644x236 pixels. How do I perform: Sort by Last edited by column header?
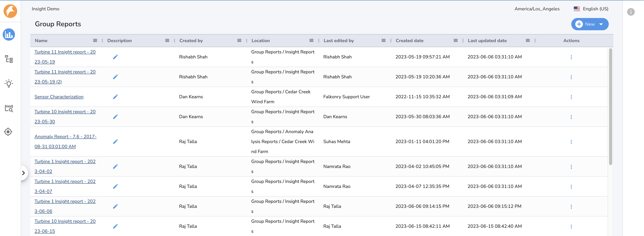click(338, 40)
